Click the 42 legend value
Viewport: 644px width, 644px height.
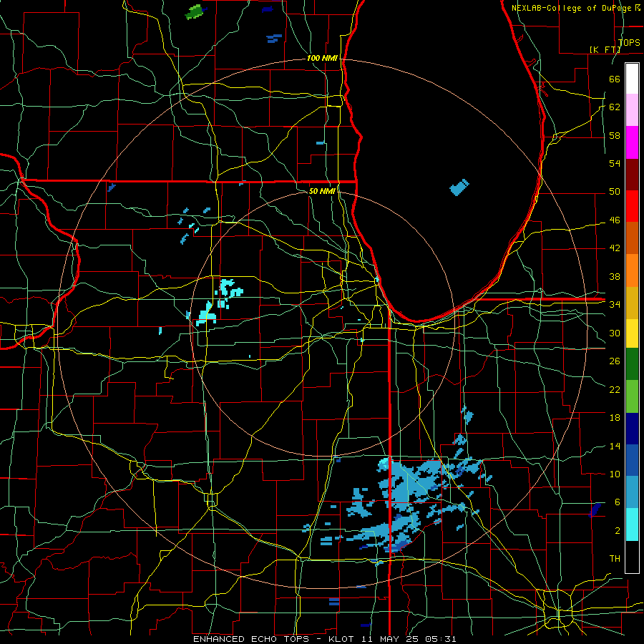tap(615, 248)
